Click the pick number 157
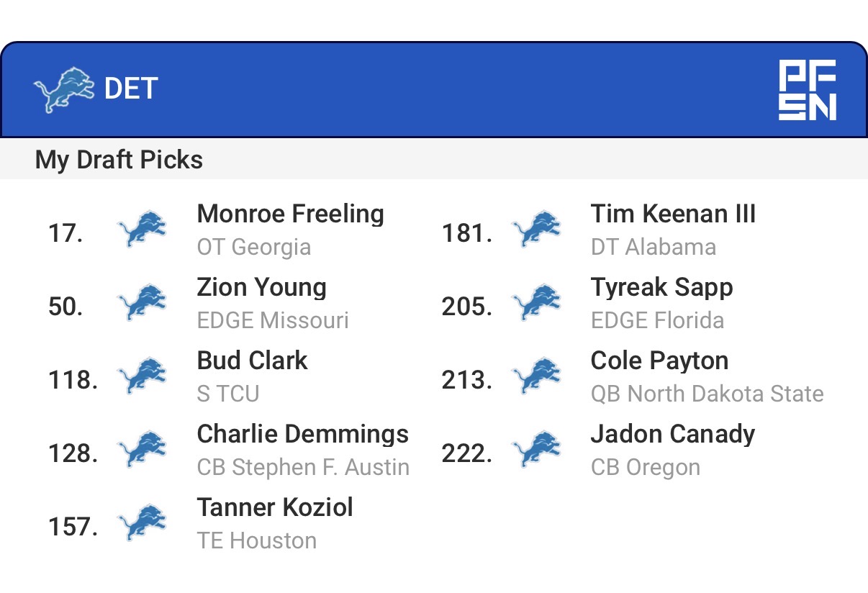The image size is (868, 593). [x=73, y=527]
